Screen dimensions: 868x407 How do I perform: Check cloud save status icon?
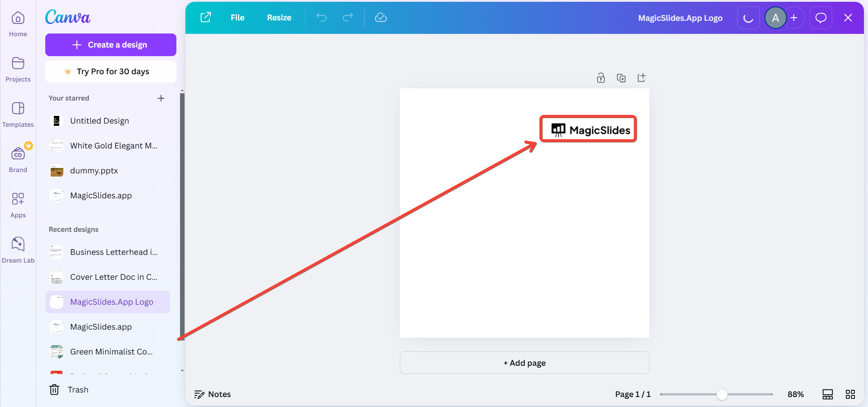pos(381,18)
